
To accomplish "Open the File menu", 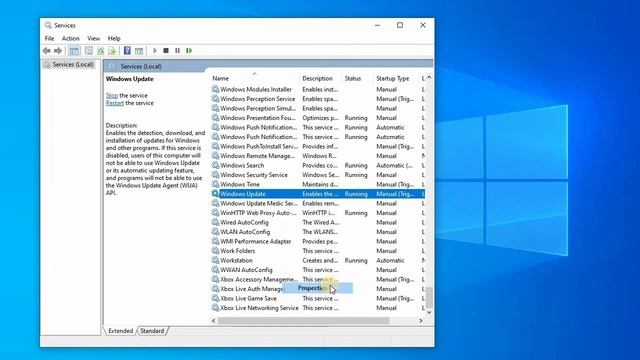I will tap(49, 38).
